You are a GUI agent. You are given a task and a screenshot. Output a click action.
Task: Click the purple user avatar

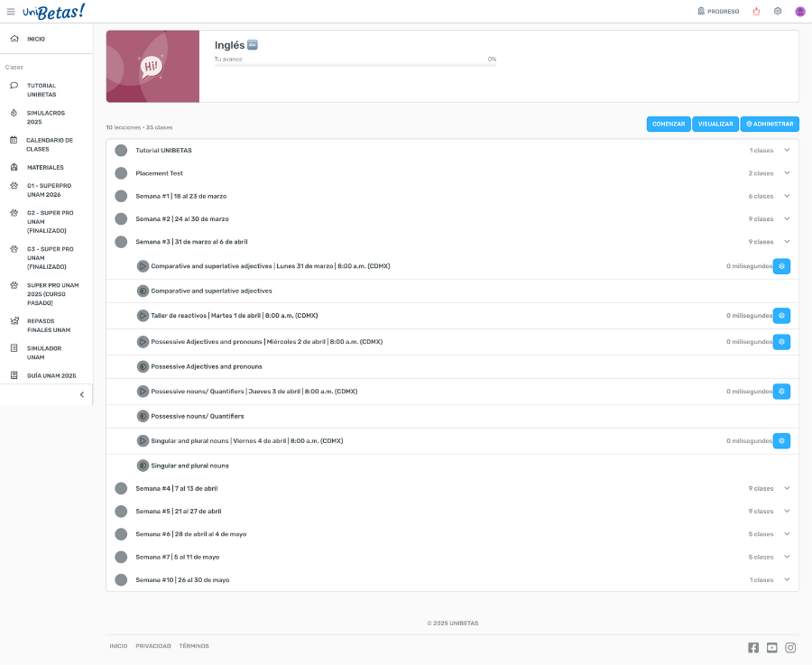tap(800, 12)
